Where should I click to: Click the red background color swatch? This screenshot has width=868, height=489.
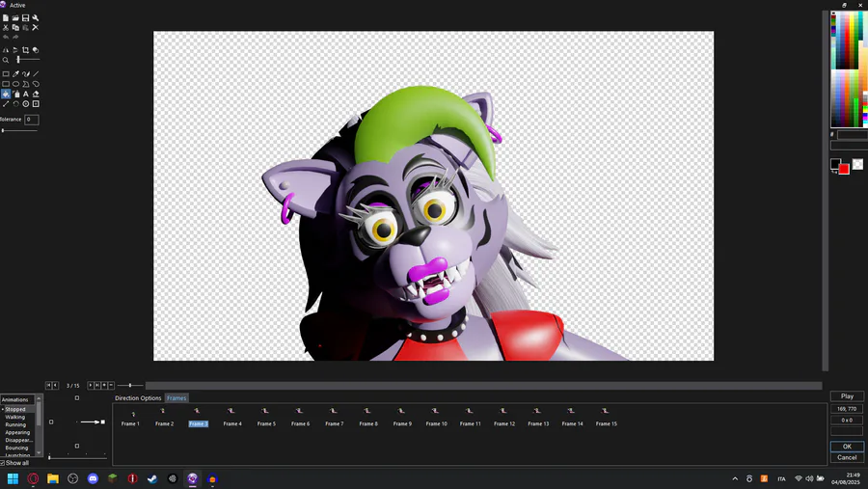pyautogui.click(x=844, y=170)
